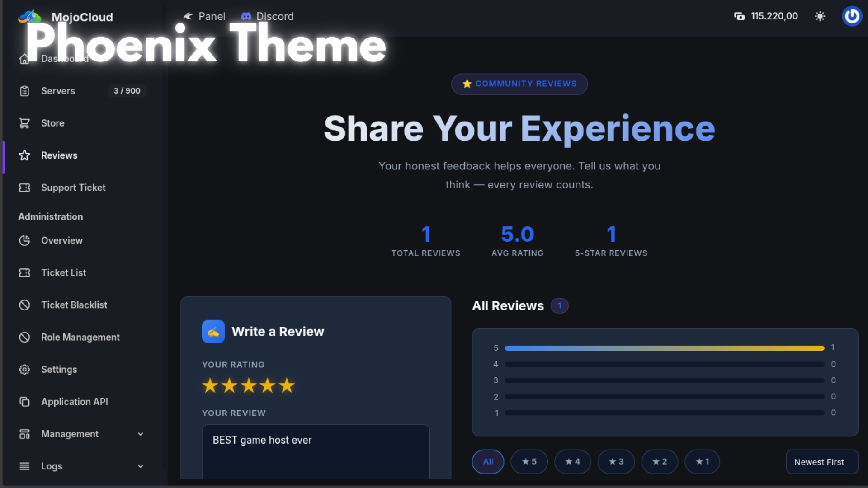Click the Store cart icon

[x=24, y=123]
